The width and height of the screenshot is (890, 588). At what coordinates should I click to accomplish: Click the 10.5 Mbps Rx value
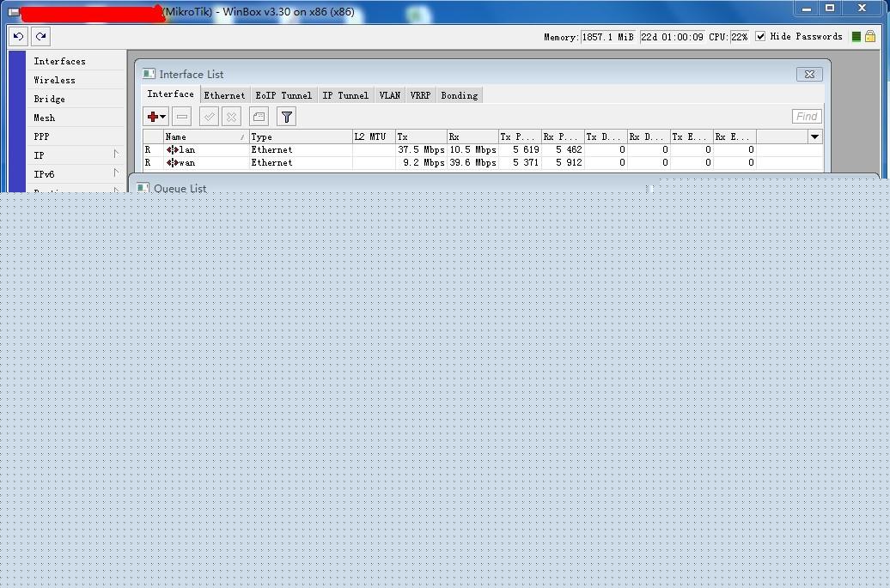pyautogui.click(x=472, y=149)
